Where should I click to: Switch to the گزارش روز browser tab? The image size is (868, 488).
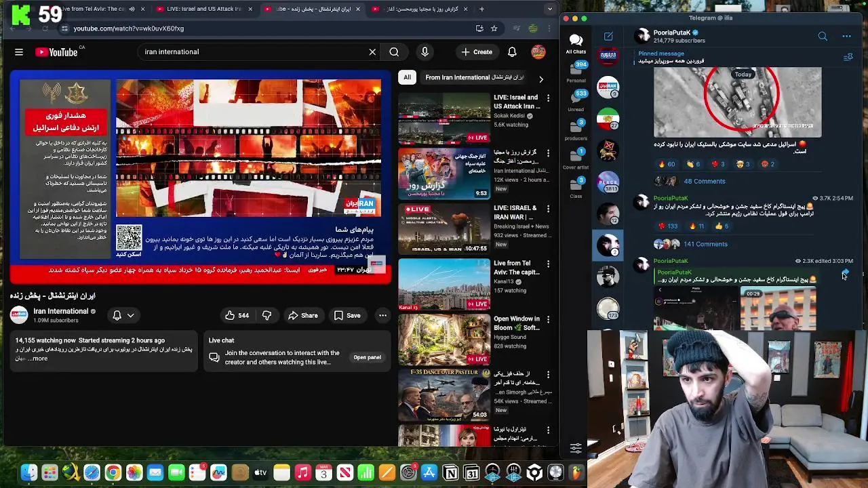(x=421, y=9)
